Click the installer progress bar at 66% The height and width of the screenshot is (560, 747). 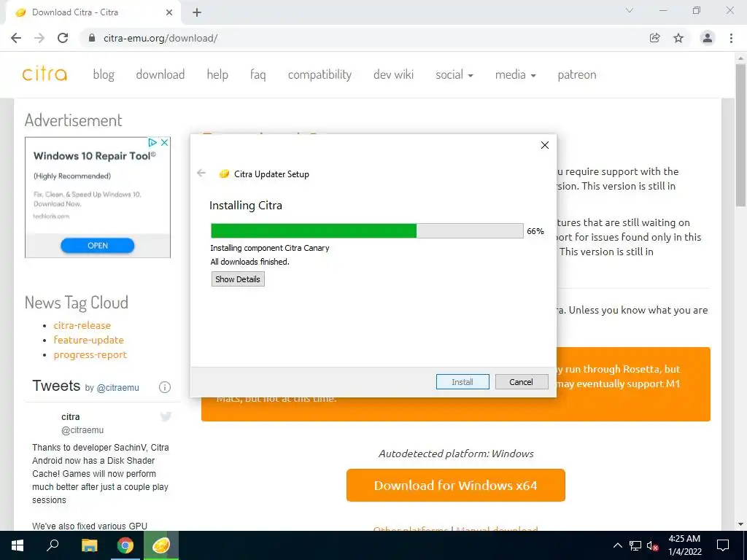pos(367,231)
